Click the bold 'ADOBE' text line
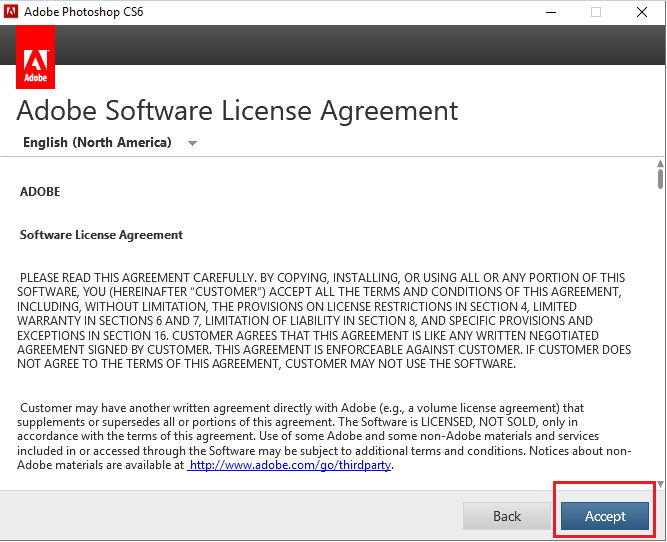667x542 pixels. pos(40,192)
